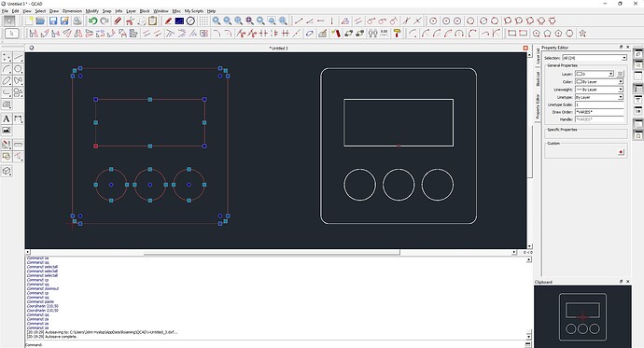The image size is (644, 348).
Task: Add a custom property with the red plus button
Action: (621, 152)
